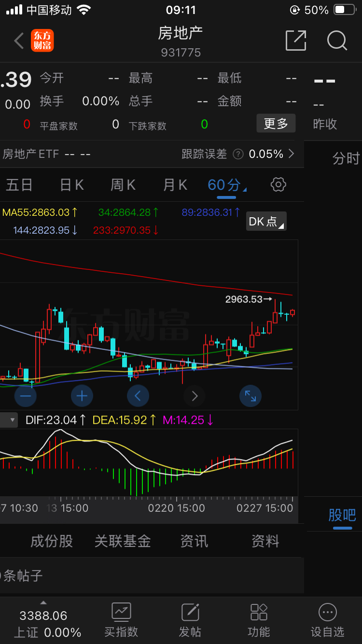Tap the 换手 0.00% value

click(x=101, y=101)
